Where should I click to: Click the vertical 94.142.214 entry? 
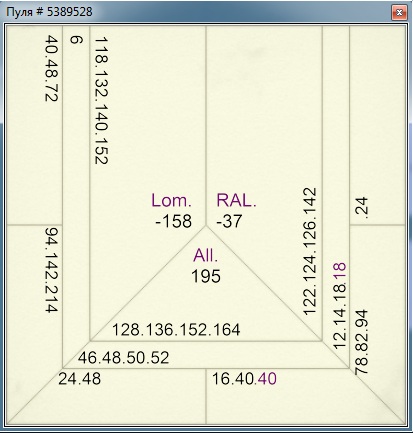point(52,270)
